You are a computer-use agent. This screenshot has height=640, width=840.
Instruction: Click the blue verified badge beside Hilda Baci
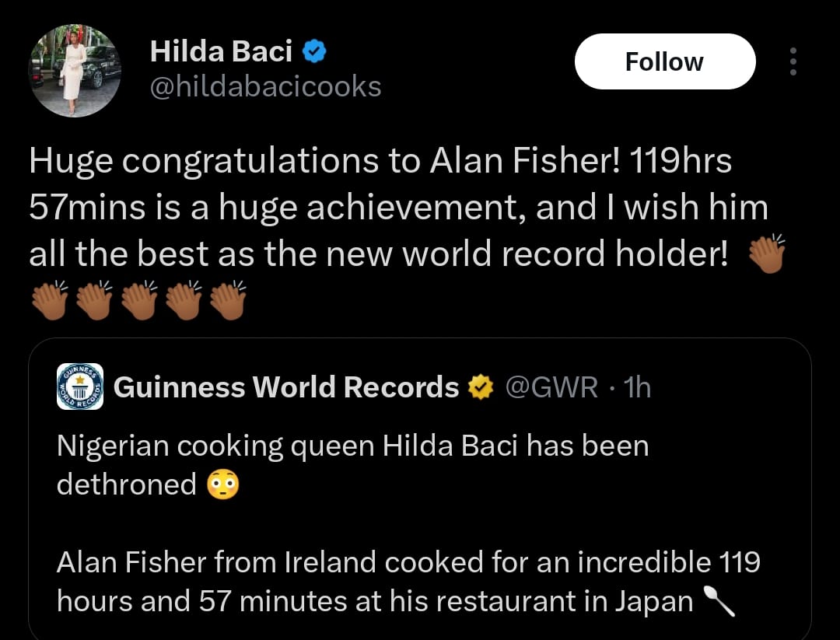tap(313, 52)
